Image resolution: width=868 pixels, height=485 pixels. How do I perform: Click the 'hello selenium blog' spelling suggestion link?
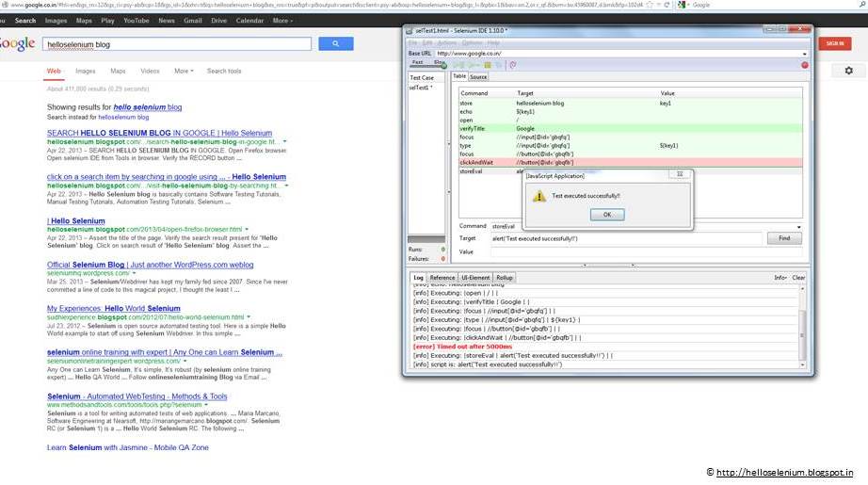(x=147, y=106)
